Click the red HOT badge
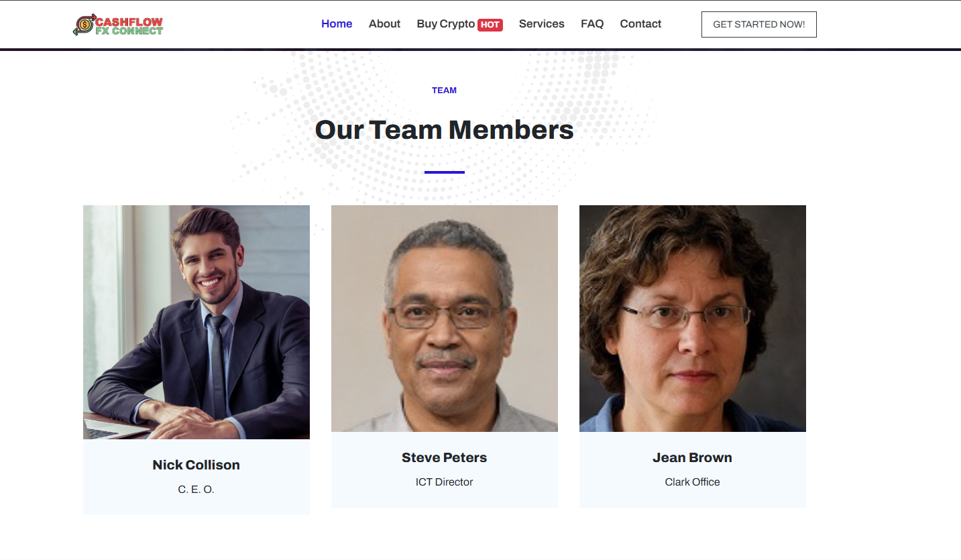 point(490,25)
